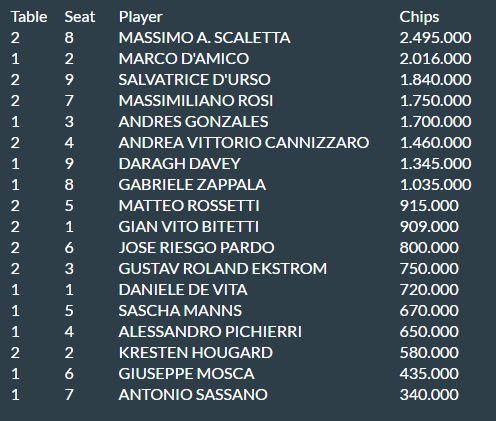Select GUSTAV ROLAND EKSTROM entry
Screen dimensions: 496x421
pyautogui.click(x=223, y=269)
